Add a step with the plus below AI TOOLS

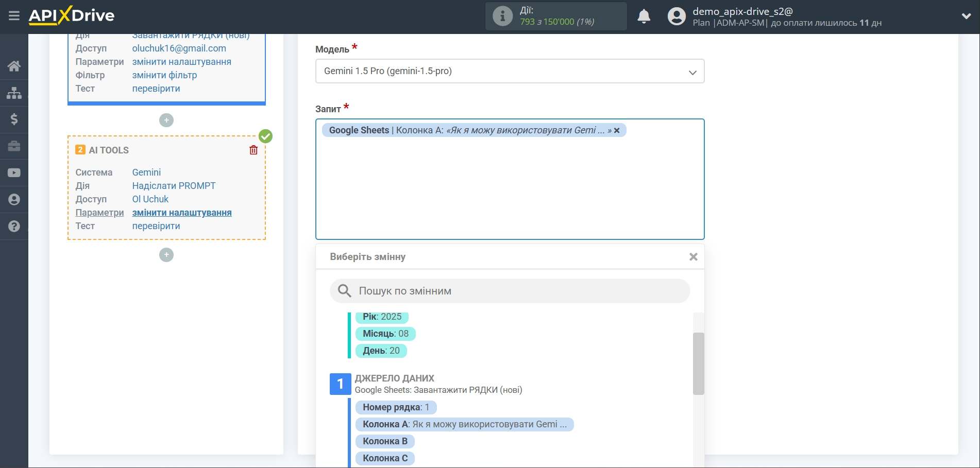pyautogui.click(x=166, y=255)
